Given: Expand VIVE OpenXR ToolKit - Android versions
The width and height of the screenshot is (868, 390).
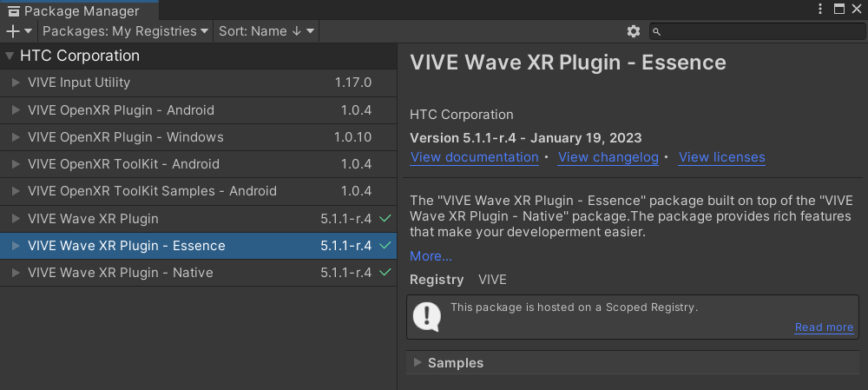Looking at the screenshot, I should click(x=16, y=164).
